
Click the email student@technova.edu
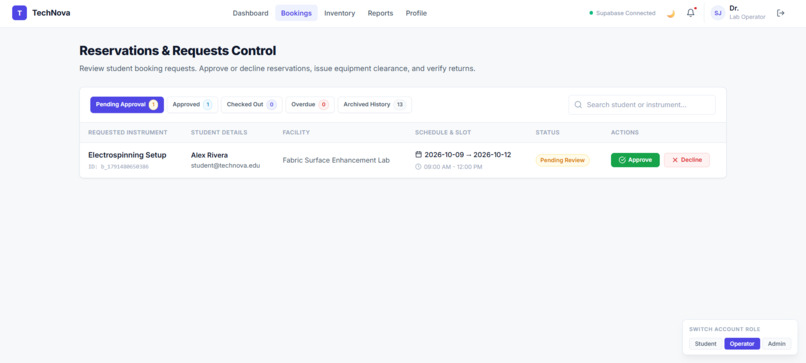coord(226,166)
